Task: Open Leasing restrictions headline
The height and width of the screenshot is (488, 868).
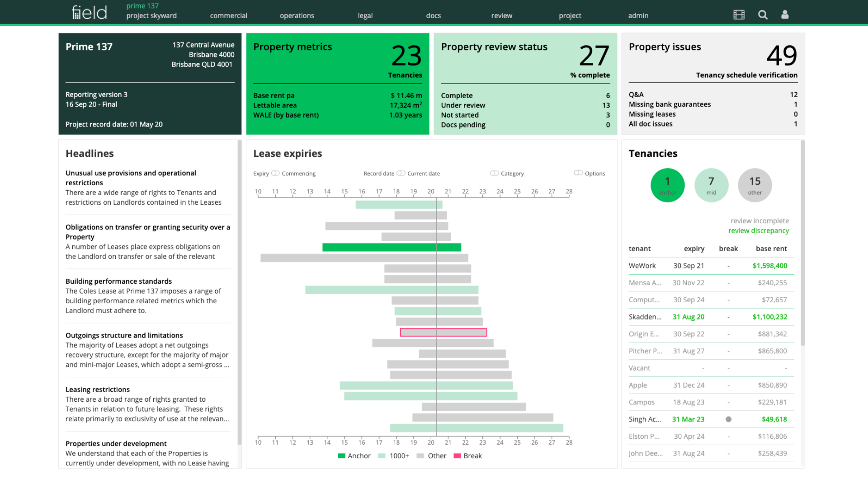Action: pos(147,404)
